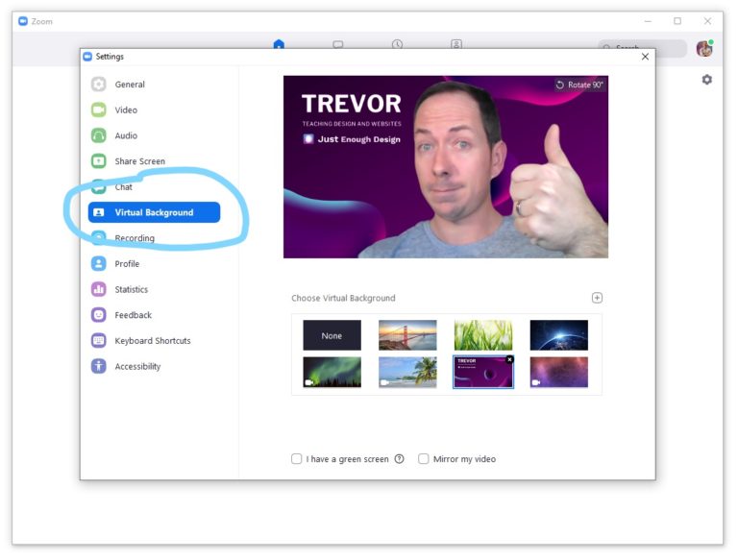This screenshot has height=560, width=738.
Task: Click the Rotate 90° button
Action: [579, 85]
